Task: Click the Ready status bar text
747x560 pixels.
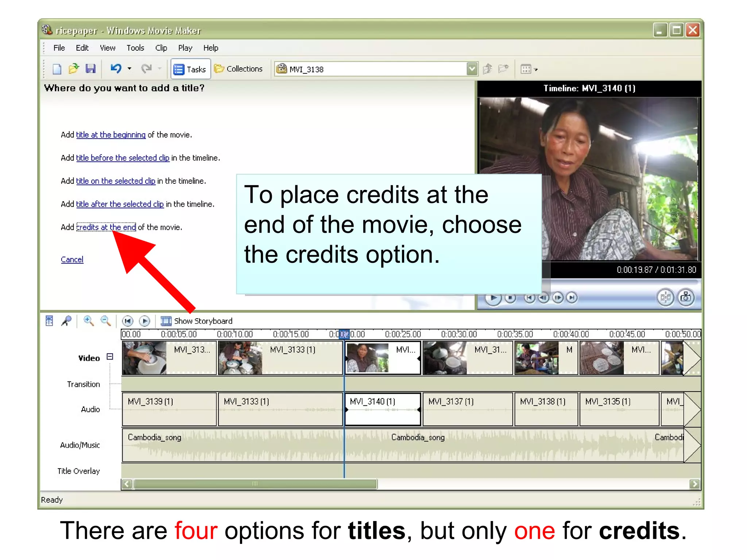Action: click(x=52, y=500)
